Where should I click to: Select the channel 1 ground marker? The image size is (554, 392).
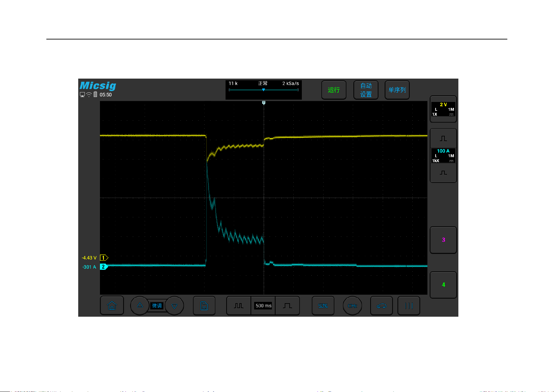(x=104, y=258)
